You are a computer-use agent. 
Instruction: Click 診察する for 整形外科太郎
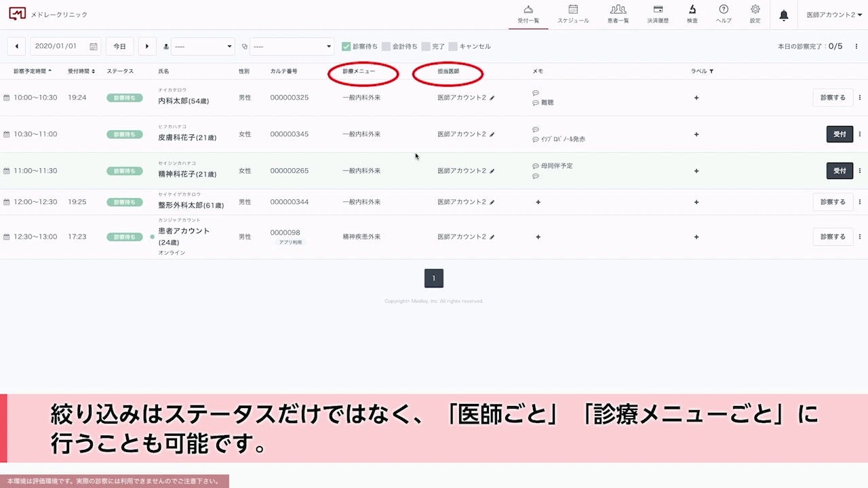point(833,202)
